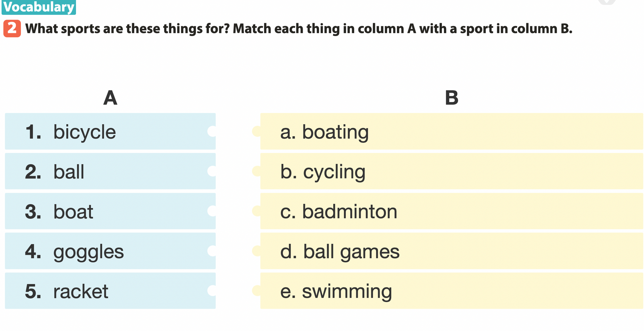Choose the "e. swimming" answer
The width and height of the screenshot is (644, 331).
point(451,291)
